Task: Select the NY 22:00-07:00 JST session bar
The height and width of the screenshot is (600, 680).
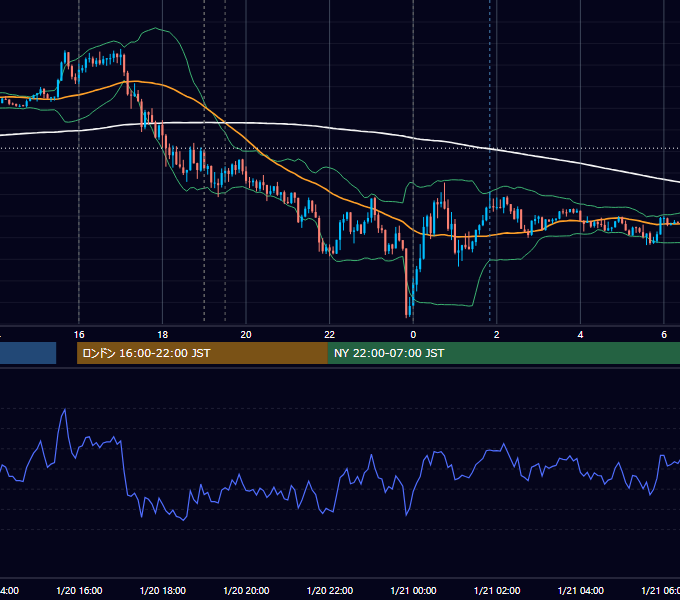Action: 503,353
